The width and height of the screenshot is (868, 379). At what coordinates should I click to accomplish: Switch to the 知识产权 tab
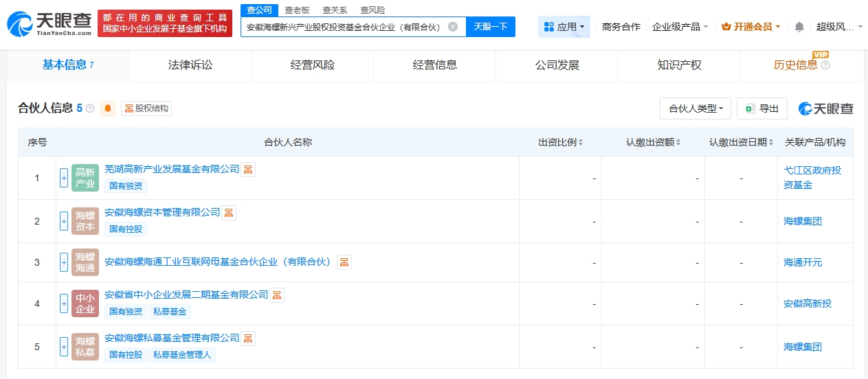(679, 65)
